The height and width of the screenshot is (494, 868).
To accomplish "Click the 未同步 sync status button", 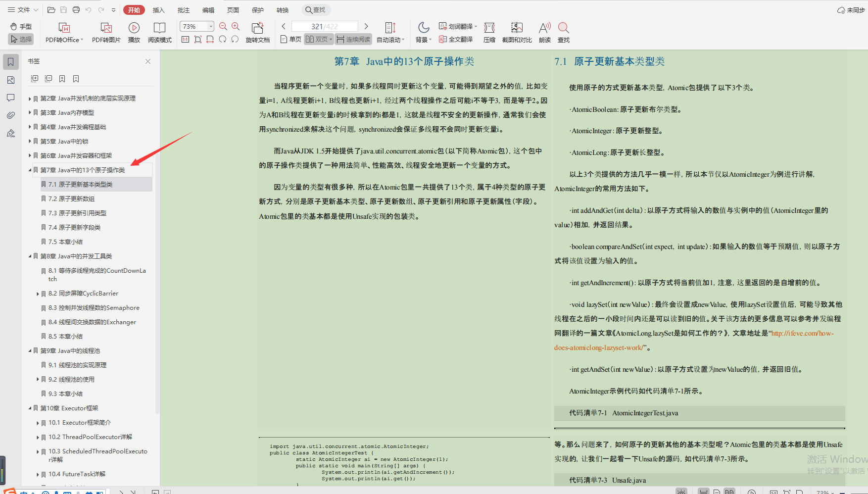I will click(851, 10).
